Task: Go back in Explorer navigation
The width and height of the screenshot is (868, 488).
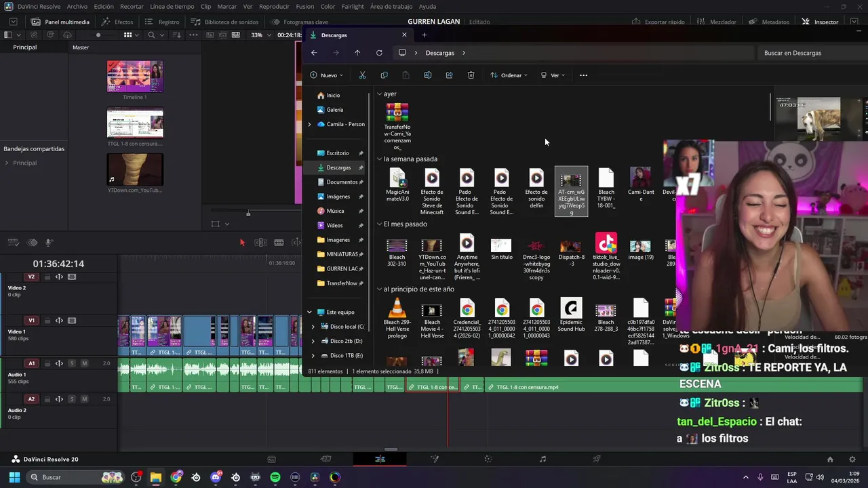Action: [x=314, y=53]
